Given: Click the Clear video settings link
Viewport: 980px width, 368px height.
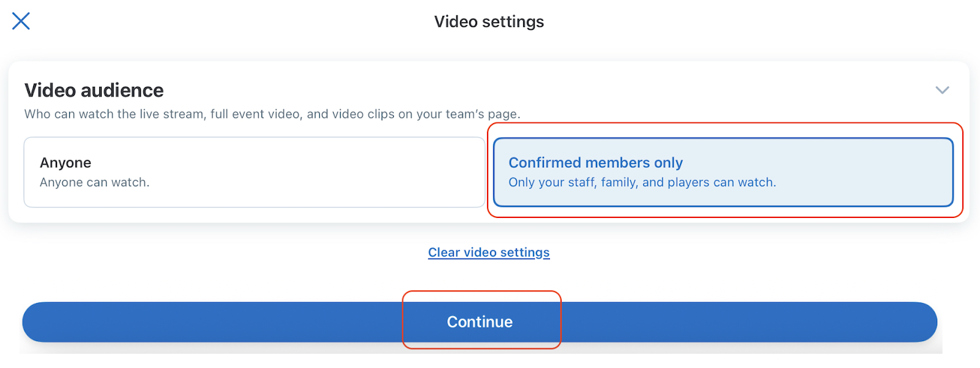Looking at the screenshot, I should [x=489, y=252].
